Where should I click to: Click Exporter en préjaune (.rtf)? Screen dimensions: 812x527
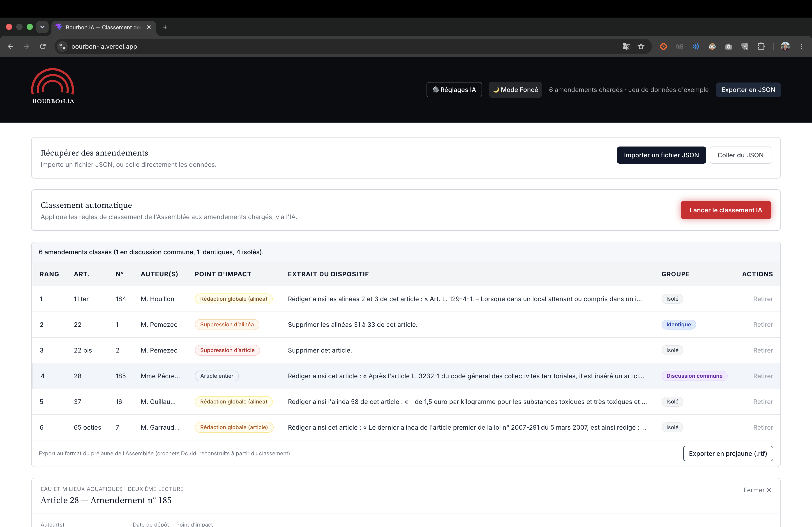tap(728, 453)
